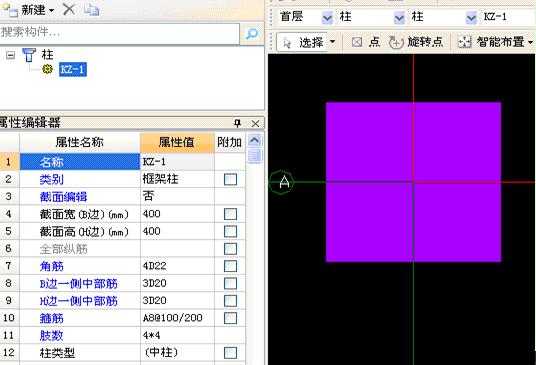
Task: Open the 首层 floor dropdown
Action: 327,17
